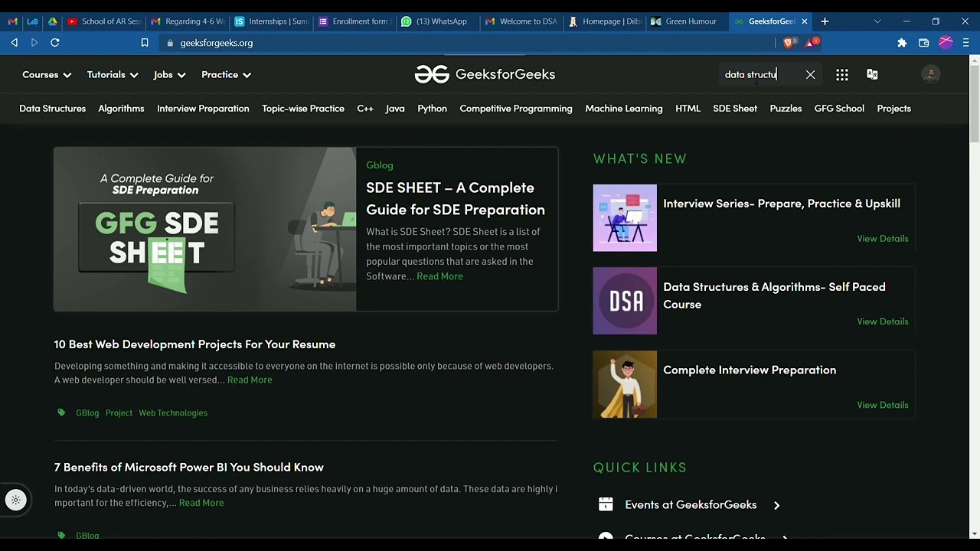The height and width of the screenshot is (551, 980).
Task: Bookmark this page using bookmark icon
Action: click(x=145, y=43)
